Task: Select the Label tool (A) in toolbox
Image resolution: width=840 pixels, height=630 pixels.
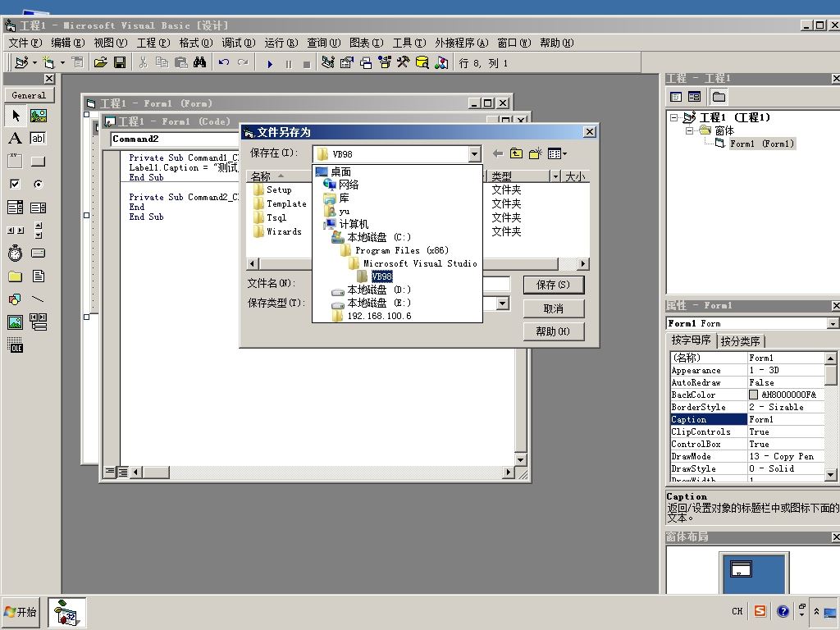Action: tap(16, 138)
